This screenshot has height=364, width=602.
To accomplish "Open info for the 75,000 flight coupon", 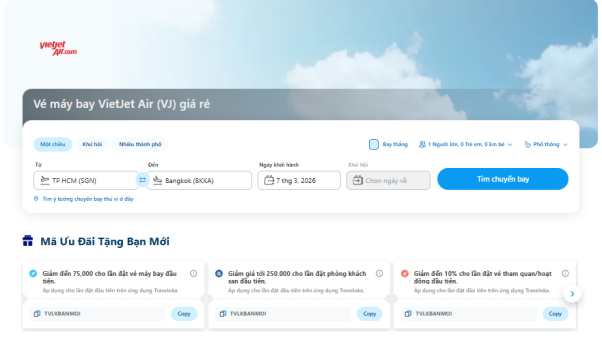I will pyautogui.click(x=194, y=273).
